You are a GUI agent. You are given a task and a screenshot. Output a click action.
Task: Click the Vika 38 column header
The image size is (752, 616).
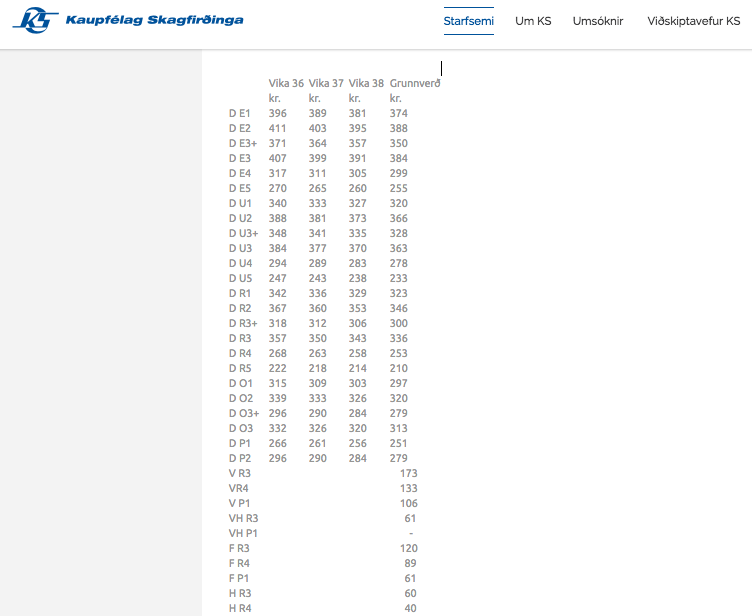366,83
